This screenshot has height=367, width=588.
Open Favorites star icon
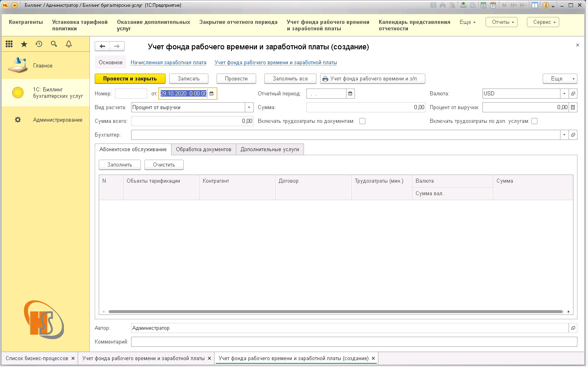point(24,44)
